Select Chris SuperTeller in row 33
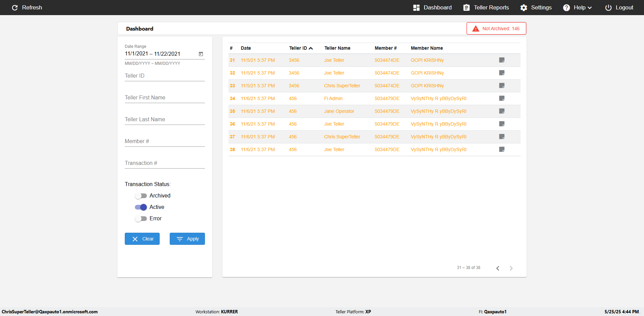This screenshot has width=644, height=316. (342, 86)
